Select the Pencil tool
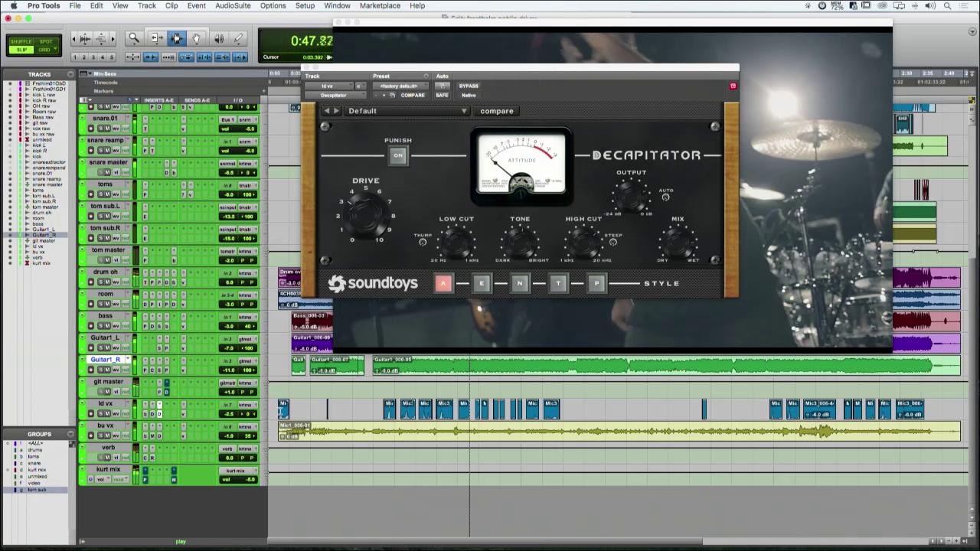The height and width of the screenshot is (551, 980). click(x=238, y=38)
